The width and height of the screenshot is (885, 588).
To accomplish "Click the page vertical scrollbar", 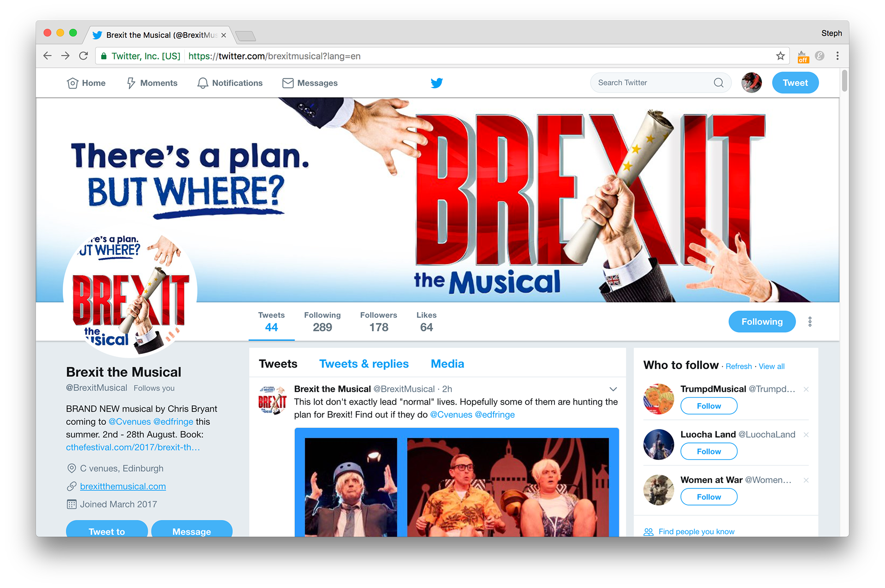I will pyautogui.click(x=844, y=81).
